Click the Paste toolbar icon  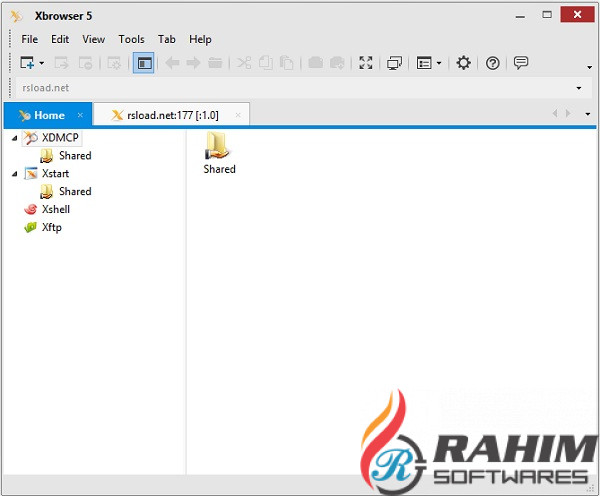(x=286, y=63)
